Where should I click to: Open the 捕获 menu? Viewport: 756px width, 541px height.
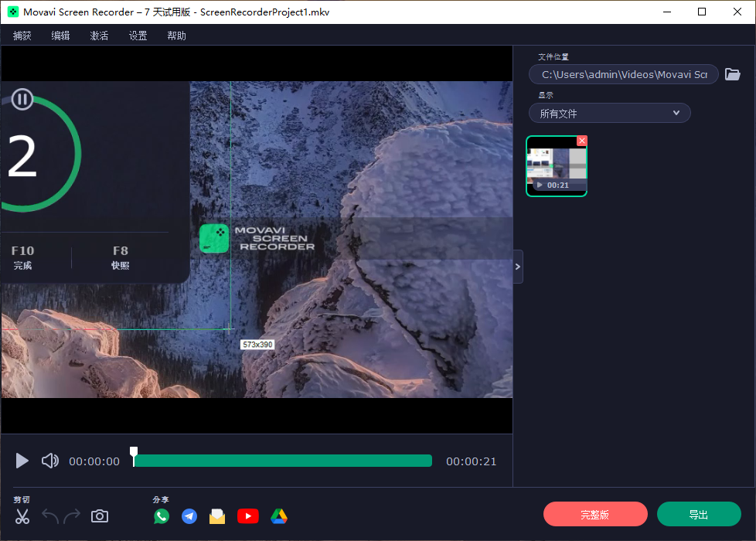point(22,36)
